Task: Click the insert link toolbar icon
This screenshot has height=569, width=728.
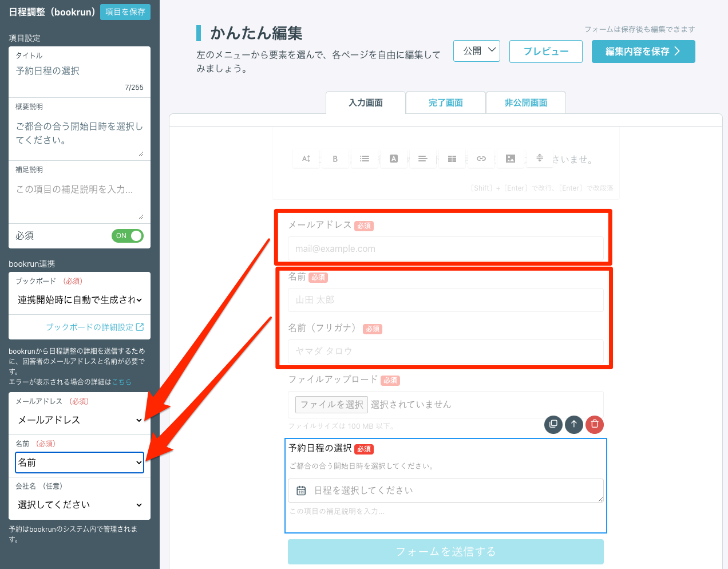Action: point(481,159)
